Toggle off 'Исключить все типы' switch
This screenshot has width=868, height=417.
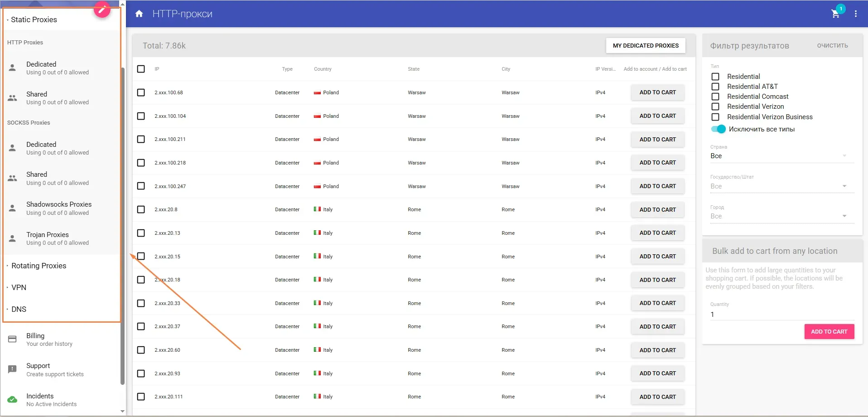[x=718, y=129]
